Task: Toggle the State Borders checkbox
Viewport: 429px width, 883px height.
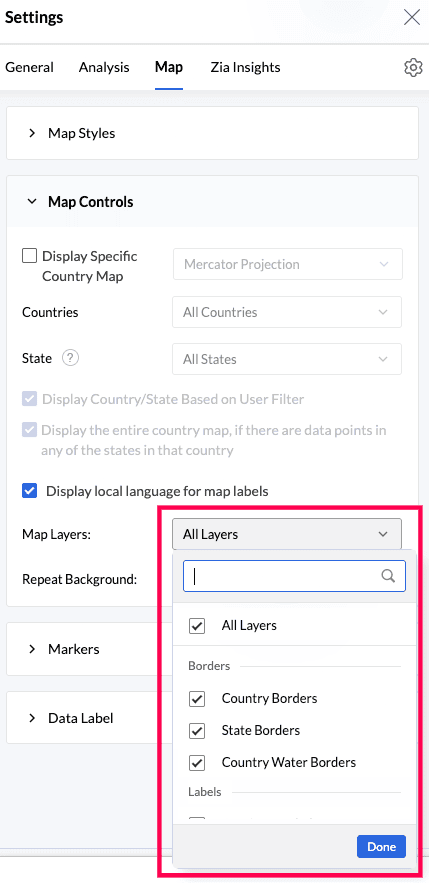Action: pyautogui.click(x=196, y=731)
